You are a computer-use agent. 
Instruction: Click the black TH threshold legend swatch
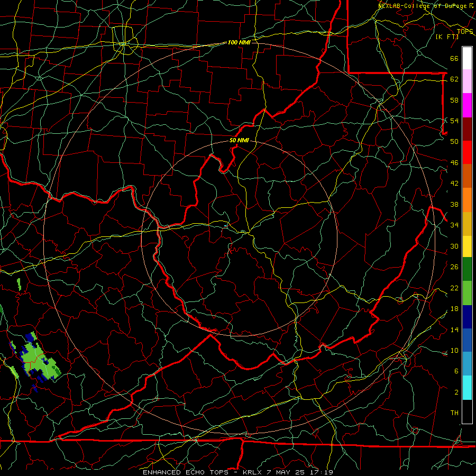[467, 411]
